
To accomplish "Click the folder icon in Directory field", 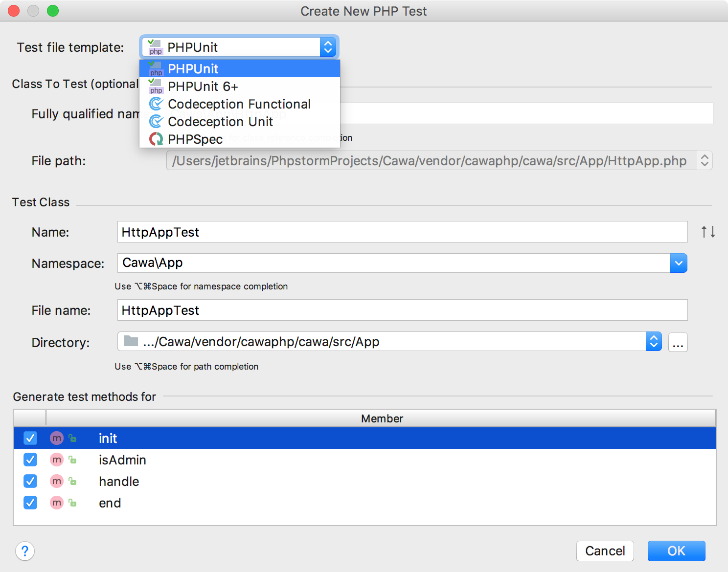I will [131, 341].
